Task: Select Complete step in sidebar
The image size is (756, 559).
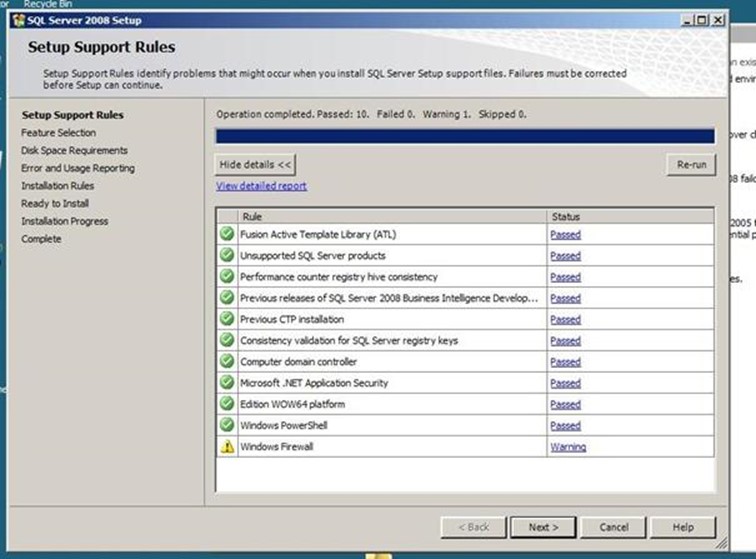Action: [41, 239]
